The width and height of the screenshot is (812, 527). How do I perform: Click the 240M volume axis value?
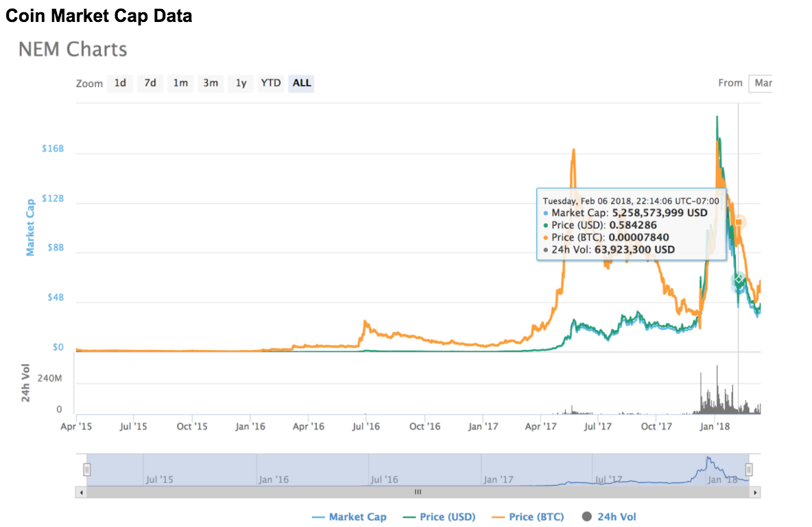point(49,378)
